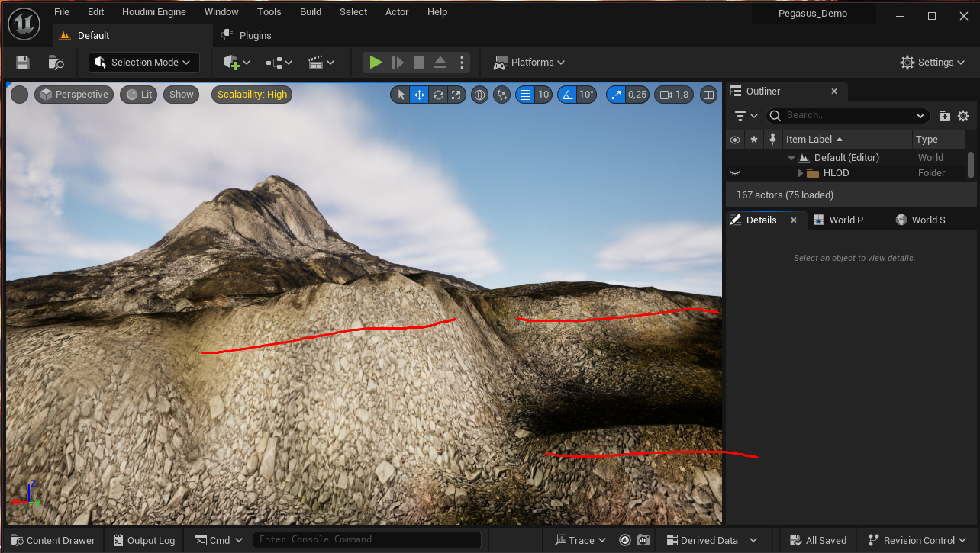Click the Eject from player button
Image resolution: width=980 pixels, height=553 pixels.
[x=440, y=63]
